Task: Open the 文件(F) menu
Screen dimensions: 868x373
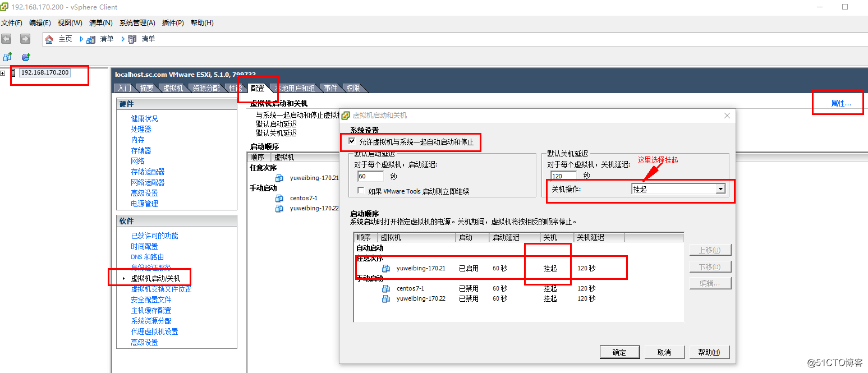Action: point(11,23)
